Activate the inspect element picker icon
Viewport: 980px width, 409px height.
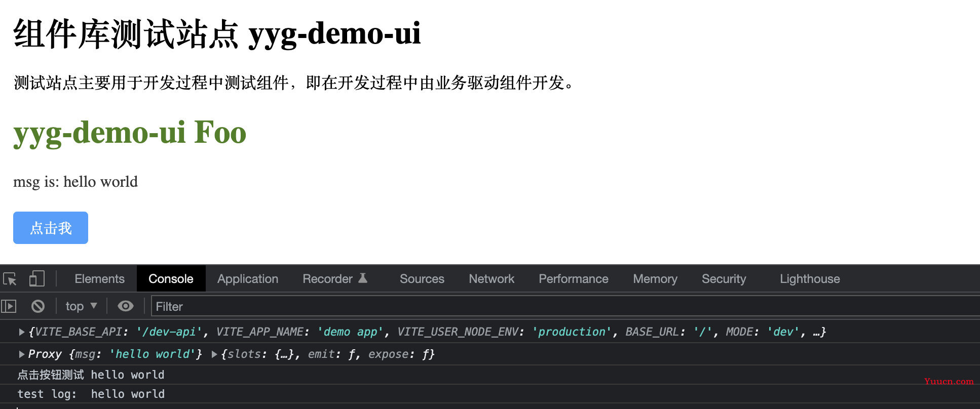pyautogui.click(x=10, y=279)
